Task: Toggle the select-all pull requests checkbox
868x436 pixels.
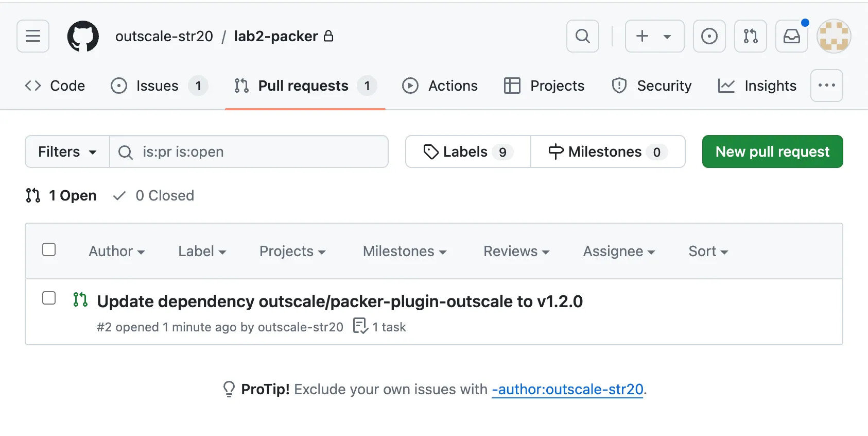Action: [49, 250]
